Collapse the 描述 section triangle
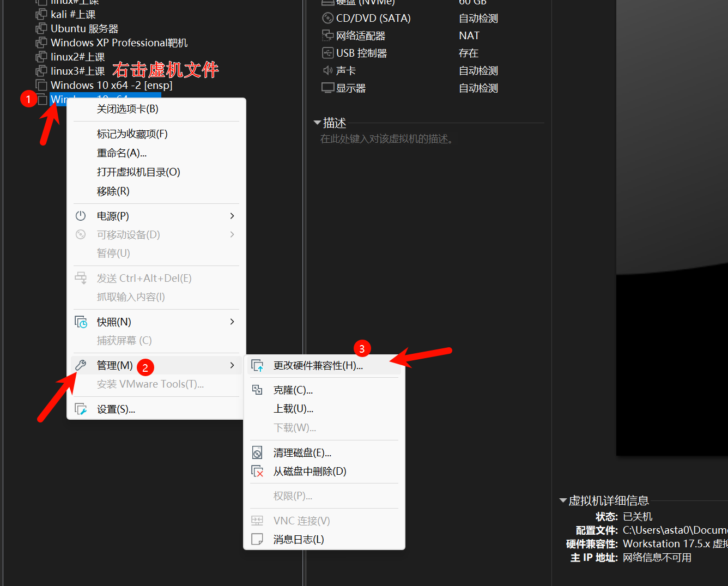Viewport: 728px width, 586px height. pos(317,123)
